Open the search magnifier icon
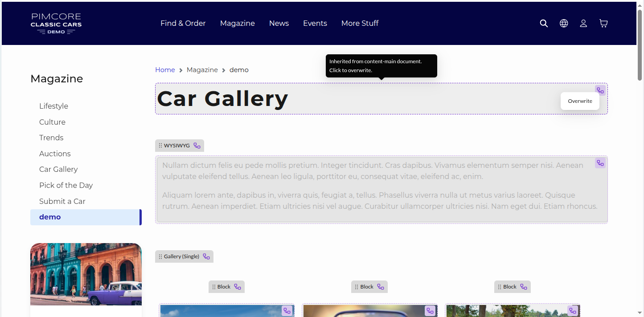The width and height of the screenshot is (644, 317). [x=544, y=23]
